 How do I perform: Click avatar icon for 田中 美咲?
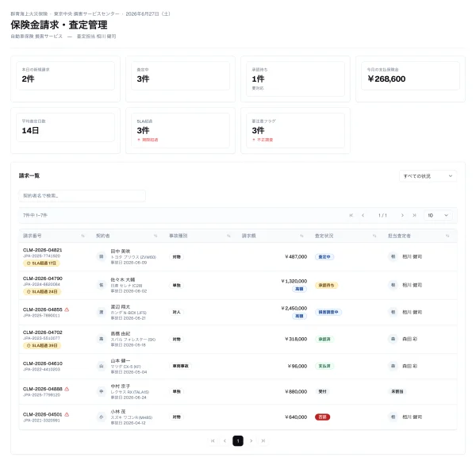click(x=102, y=256)
